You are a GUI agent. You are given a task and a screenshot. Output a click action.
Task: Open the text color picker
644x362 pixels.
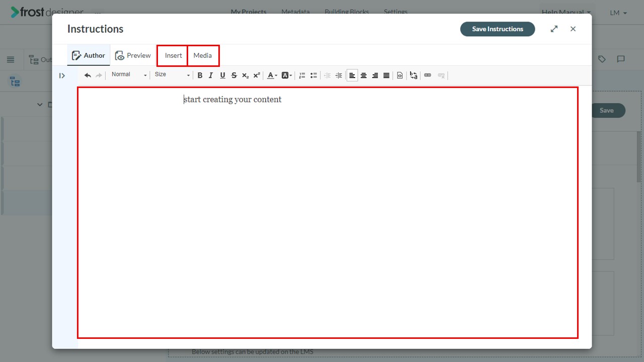click(x=272, y=75)
